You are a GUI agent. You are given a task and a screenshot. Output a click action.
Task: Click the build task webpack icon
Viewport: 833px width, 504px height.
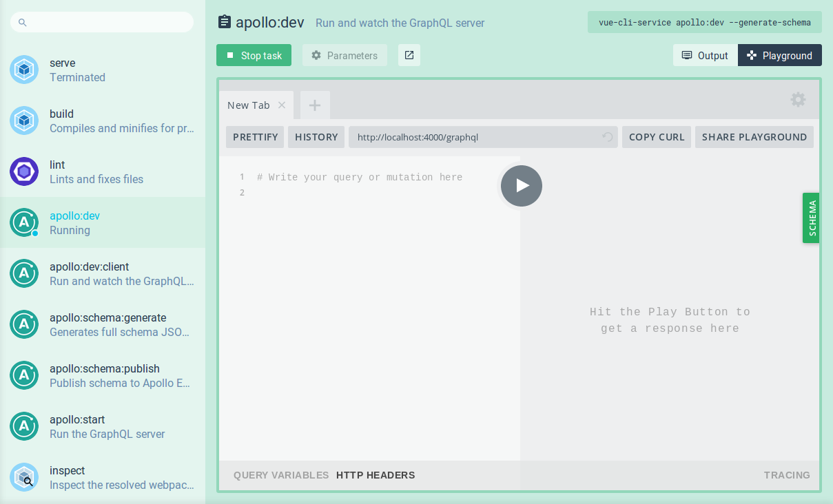pos(24,120)
